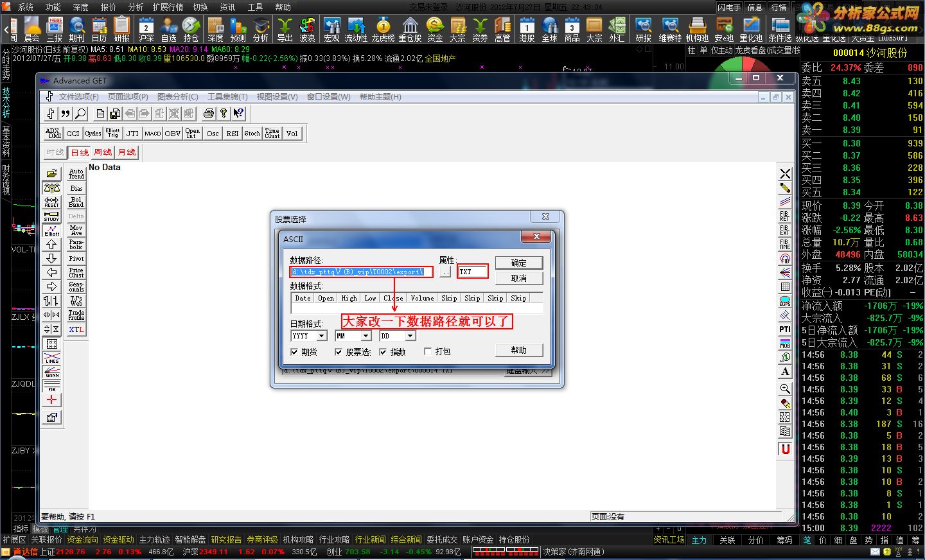Click the RSI indicator button
This screenshot has height=560, width=925.
click(x=233, y=134)
